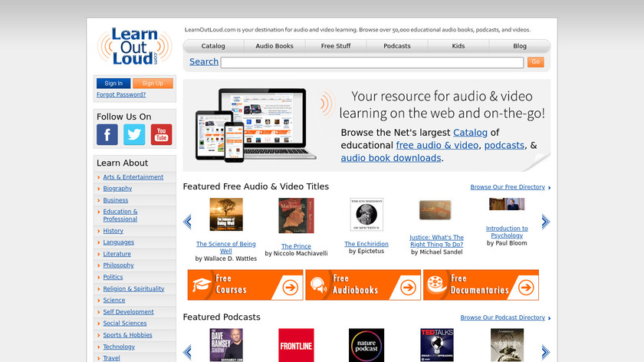
Task: Select the History category
Action: tap(113, 231)
